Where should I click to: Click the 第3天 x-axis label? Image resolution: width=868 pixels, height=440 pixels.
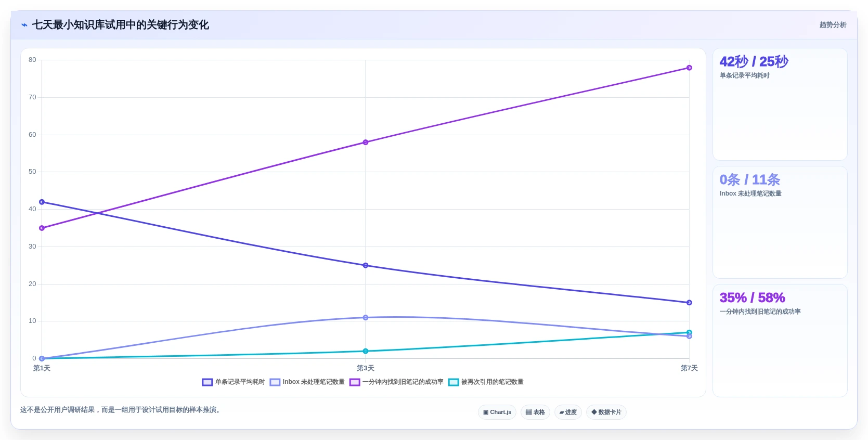pos(366,368)
